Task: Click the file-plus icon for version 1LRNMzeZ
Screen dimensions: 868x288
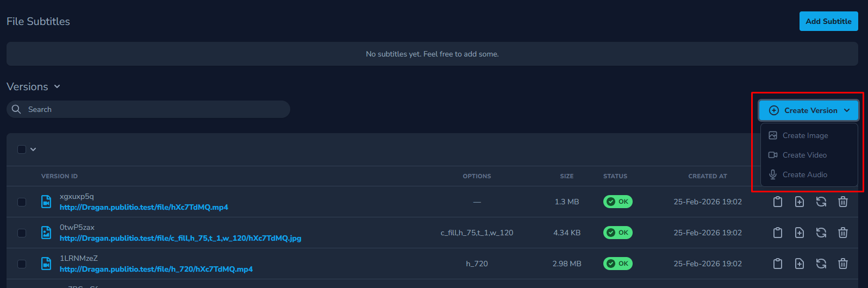Action: pyautogui.click(x=800, y=264)
